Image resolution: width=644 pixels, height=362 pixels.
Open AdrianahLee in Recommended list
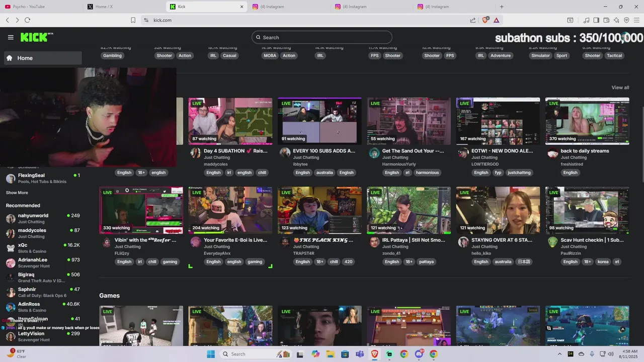pos(43,263)
